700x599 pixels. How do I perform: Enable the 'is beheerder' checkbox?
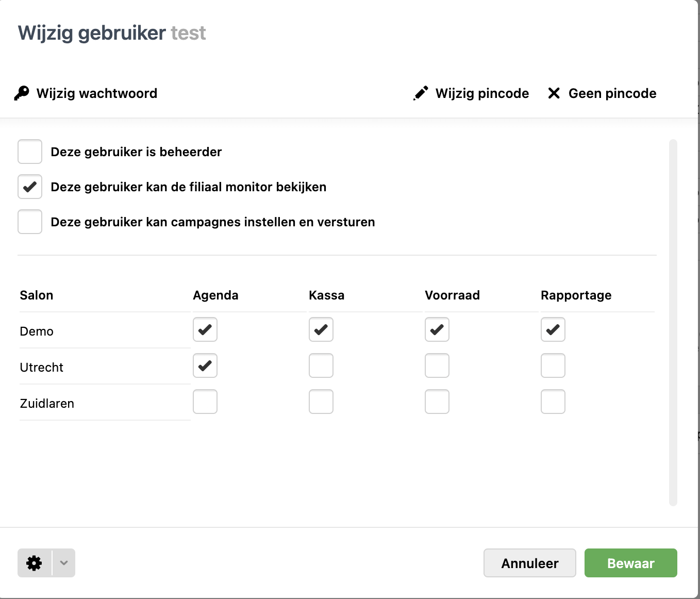[x=30, y=152]
